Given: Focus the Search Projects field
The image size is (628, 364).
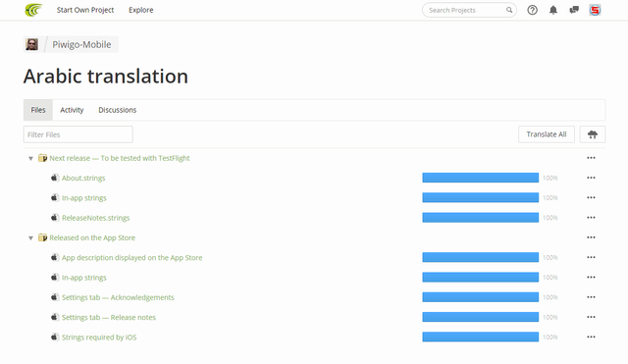Looking at the screenshot, I should coord(469,10).
